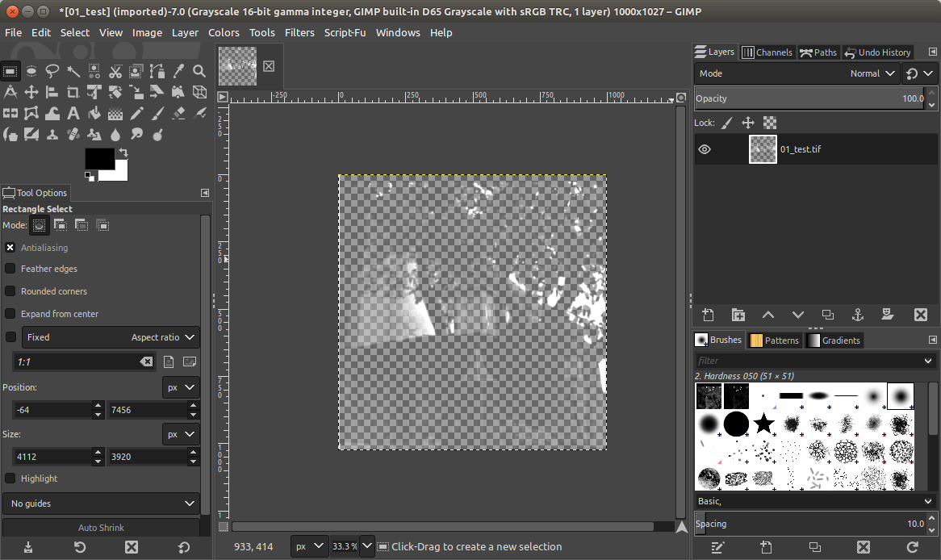Open the status bar px unit dropdown
The image size is (941, 560).
[x=310, y=546]
